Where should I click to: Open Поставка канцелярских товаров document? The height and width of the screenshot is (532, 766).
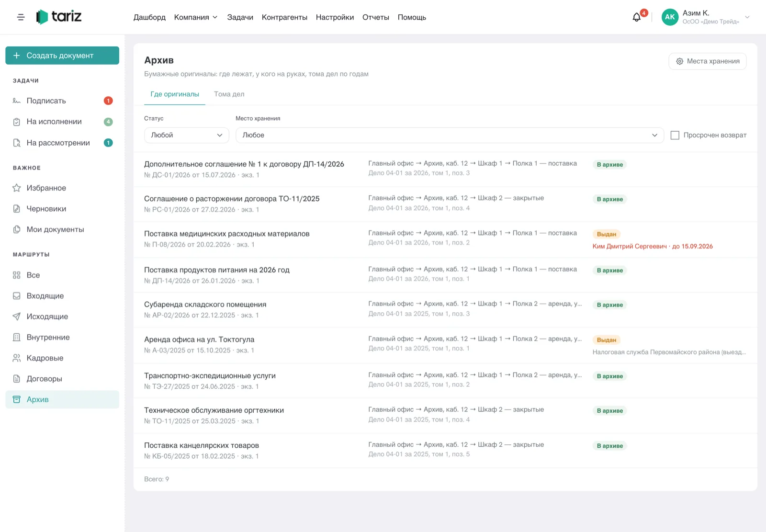tap(202, 445)
